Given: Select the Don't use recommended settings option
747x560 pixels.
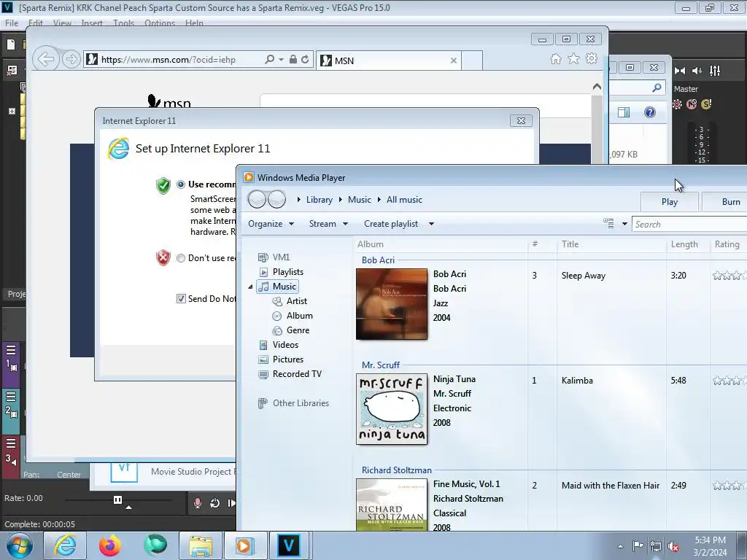Looking at the screenshot, I should click(181, 258).
